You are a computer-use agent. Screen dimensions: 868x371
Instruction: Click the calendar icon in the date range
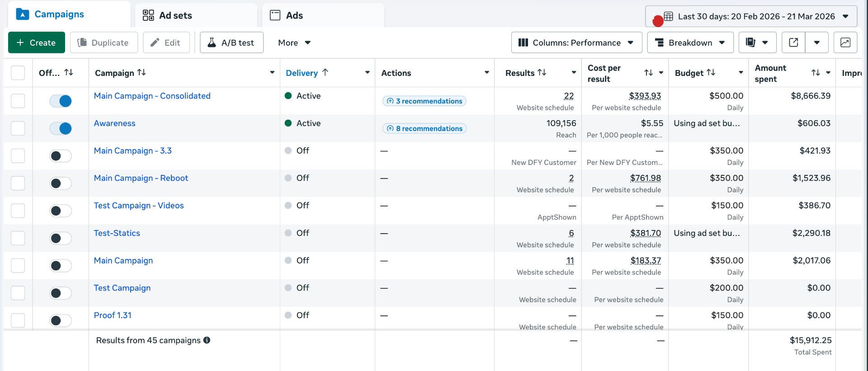[669, 16]
